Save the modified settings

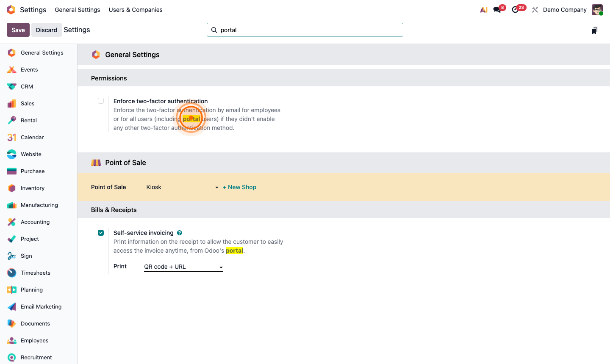[18, 30]
